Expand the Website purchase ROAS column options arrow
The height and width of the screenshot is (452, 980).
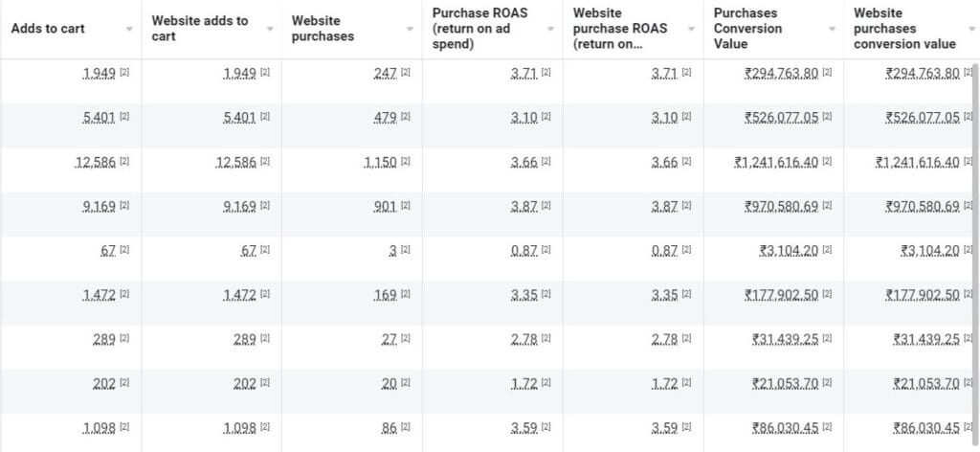point(691,30)
